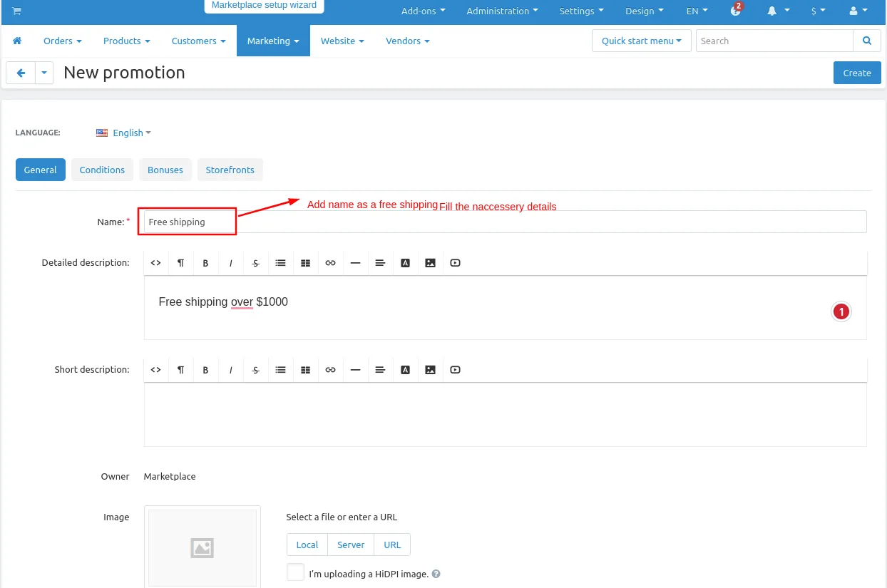Open the notifications bell menu
887x588 pixels.
click(x=778, y=11)
